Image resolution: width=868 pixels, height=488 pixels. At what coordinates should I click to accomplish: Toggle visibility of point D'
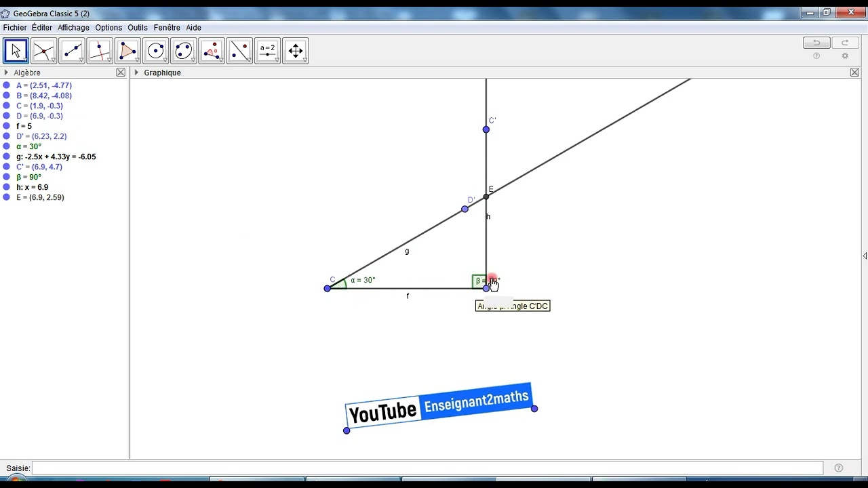point(6,136)
